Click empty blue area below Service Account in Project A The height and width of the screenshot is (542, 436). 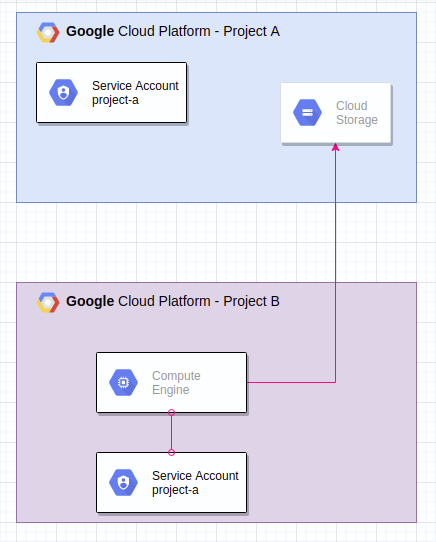click(111, 162)
